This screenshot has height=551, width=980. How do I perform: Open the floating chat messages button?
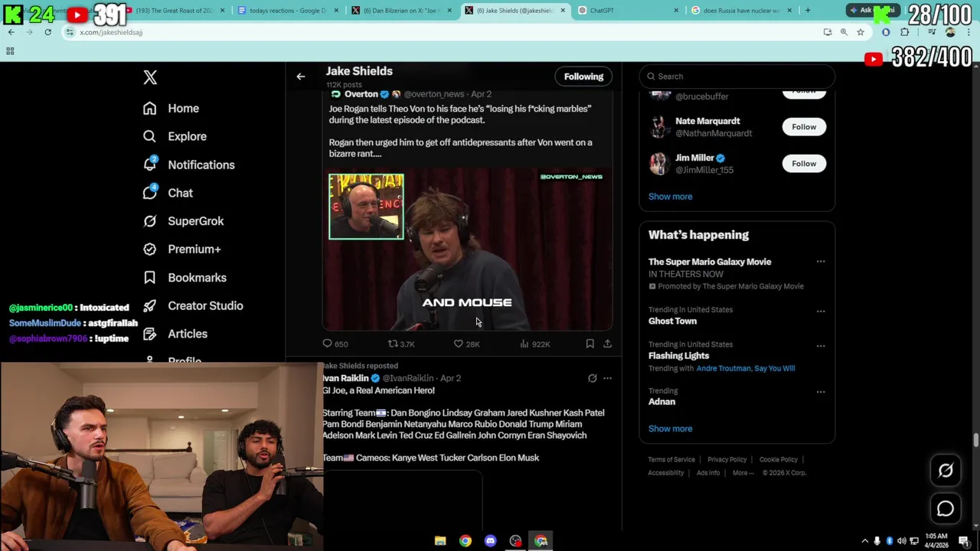pyautogui.click(x=946, y=508)
